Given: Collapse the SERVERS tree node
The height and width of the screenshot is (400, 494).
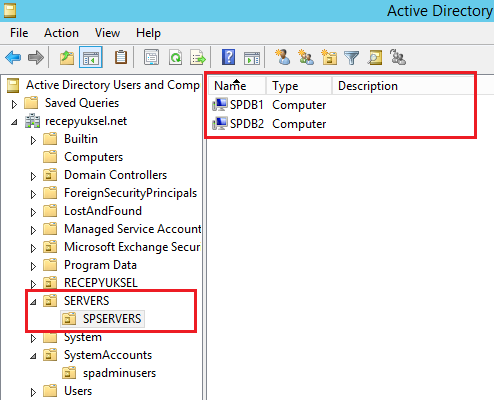Looking at the screenshot, I should pyautogui.click(x=33, y=302).
